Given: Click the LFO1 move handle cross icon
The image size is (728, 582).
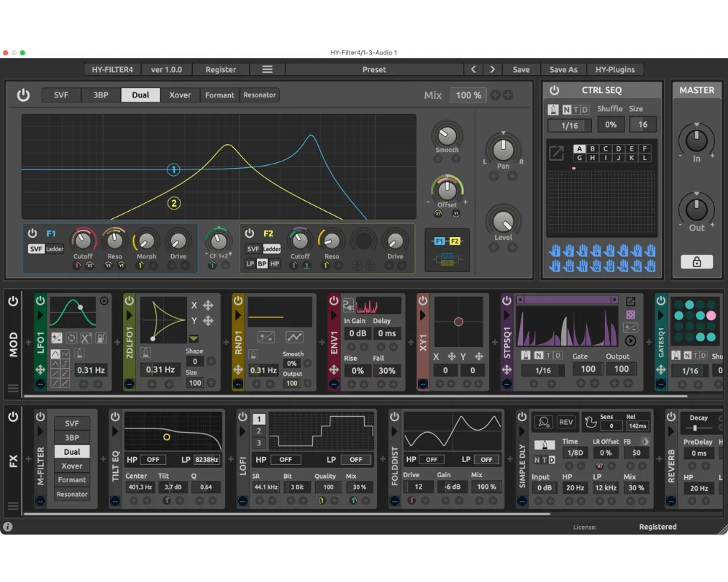Looking at the screenshot, I should point(40,370).
